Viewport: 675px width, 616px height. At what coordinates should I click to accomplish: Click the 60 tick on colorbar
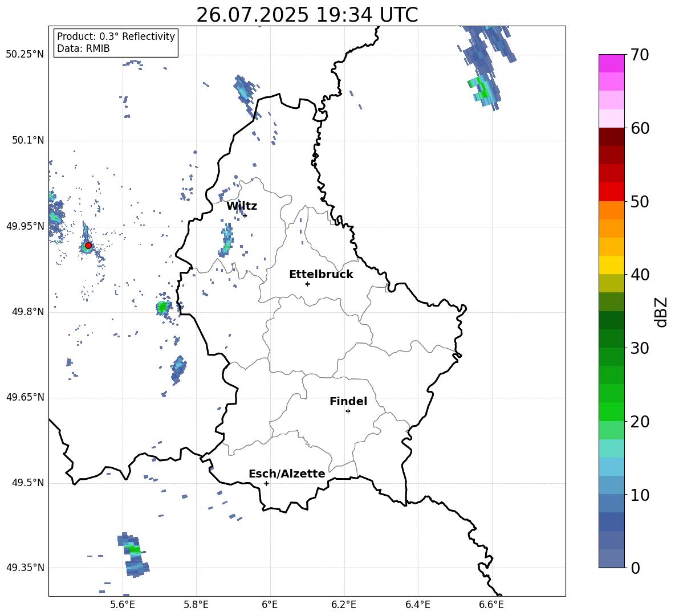[x=640, y=128]
